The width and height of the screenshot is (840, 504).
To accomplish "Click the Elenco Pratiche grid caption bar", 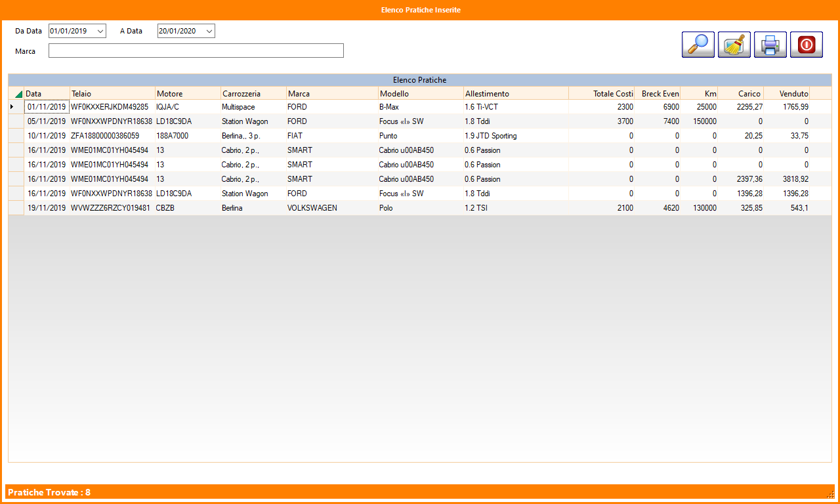I will pyautogui.click(x=420, y=80).
